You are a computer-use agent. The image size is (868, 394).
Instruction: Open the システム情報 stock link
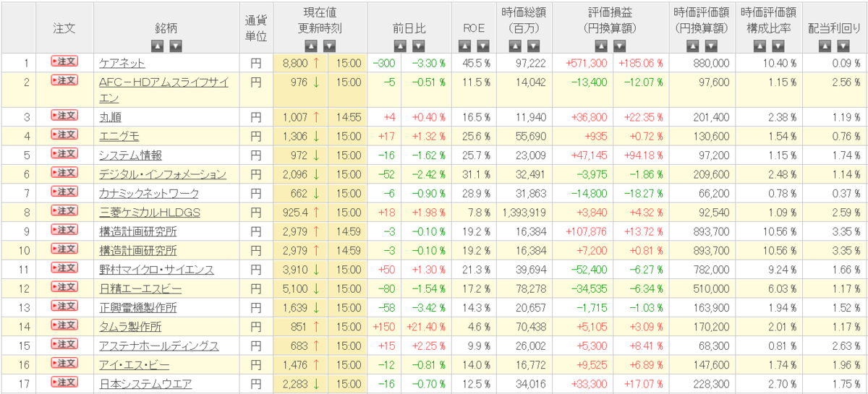[x=130, y=155]
